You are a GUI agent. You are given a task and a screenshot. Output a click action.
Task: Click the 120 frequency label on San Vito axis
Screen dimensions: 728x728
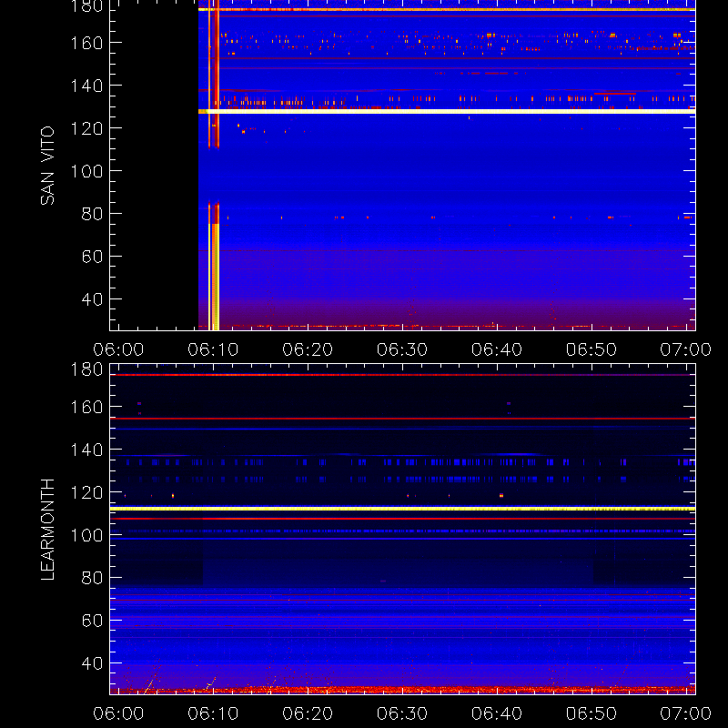tap(86, 128)
